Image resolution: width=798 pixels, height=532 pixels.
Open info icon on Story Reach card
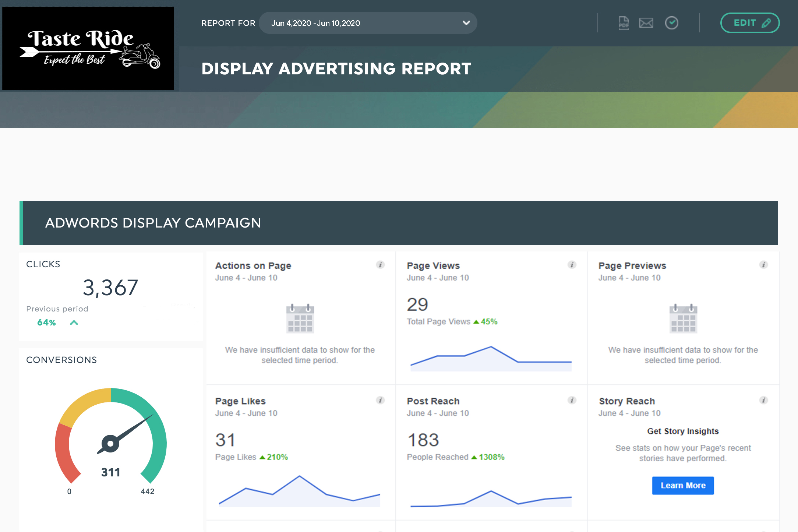coord(763,400)
